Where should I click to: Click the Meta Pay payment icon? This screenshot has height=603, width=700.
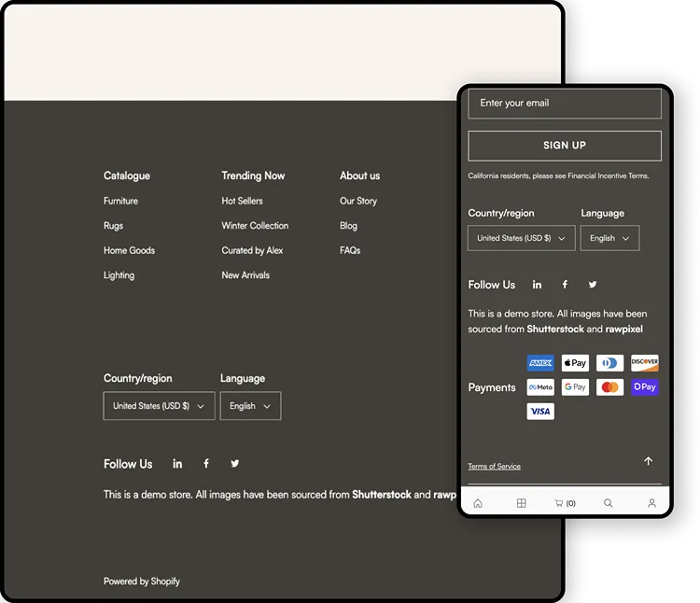click(540, 387)
